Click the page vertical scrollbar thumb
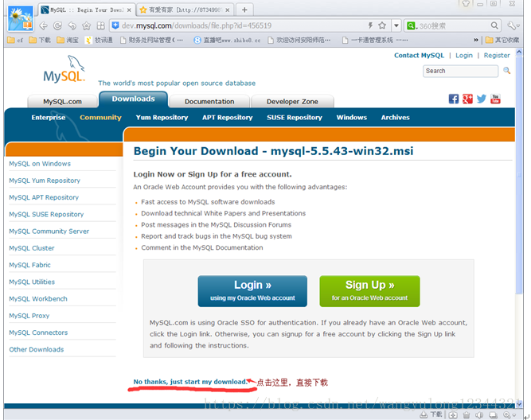Viewport: 531px width, 420px height. click(x=519, y=176)
